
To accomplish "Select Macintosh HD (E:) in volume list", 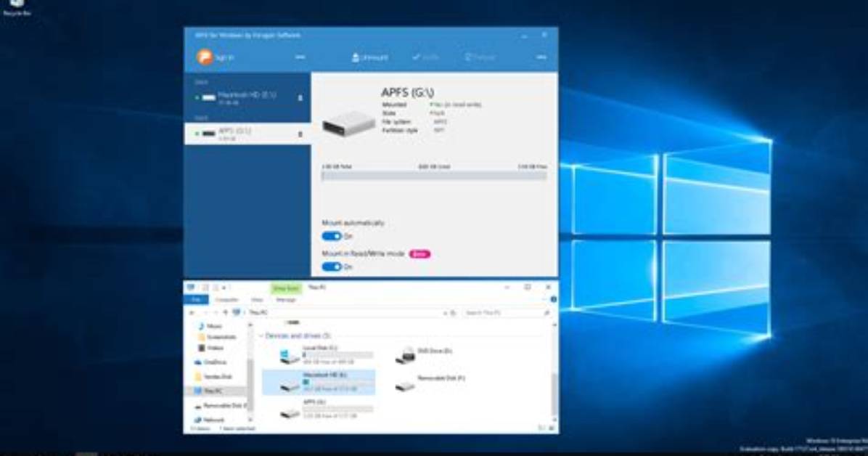I will point(247,97).
